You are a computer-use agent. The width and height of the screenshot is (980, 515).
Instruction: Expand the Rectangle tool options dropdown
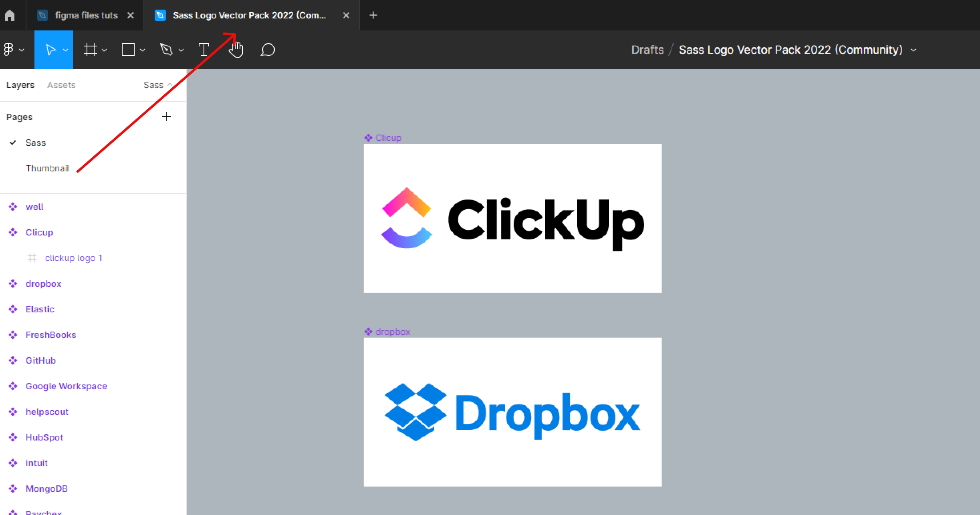tap(142, 50)
